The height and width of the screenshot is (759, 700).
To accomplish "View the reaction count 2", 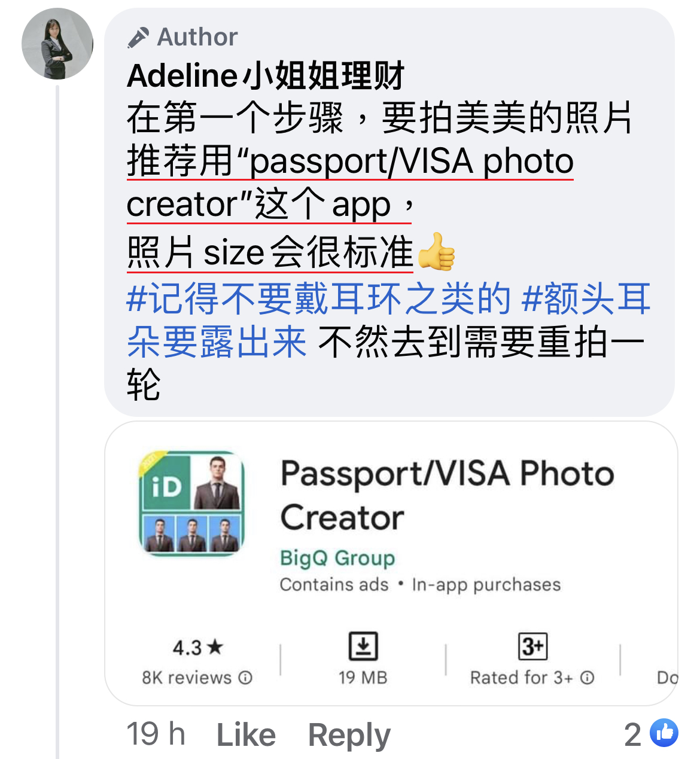I will point(633,734).
